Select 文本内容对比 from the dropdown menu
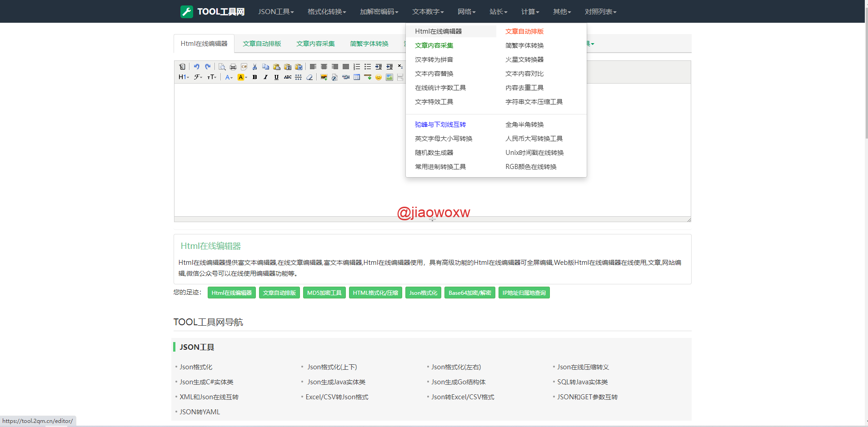This screenshot has width=868, height=427. pos(524,74)
